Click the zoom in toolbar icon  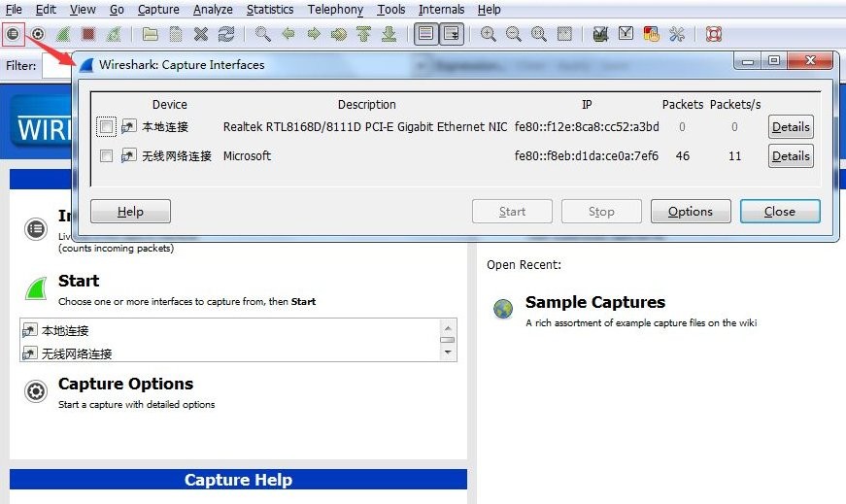489,34
